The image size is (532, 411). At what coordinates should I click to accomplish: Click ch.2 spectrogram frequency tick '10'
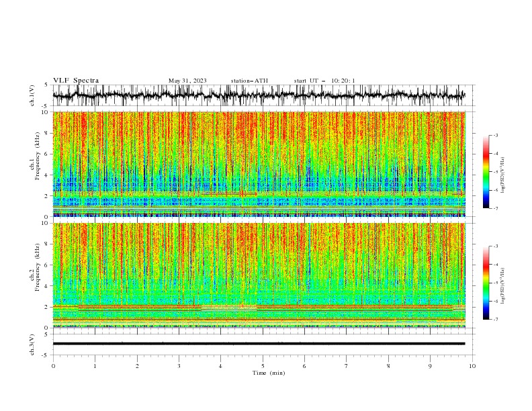46,223
